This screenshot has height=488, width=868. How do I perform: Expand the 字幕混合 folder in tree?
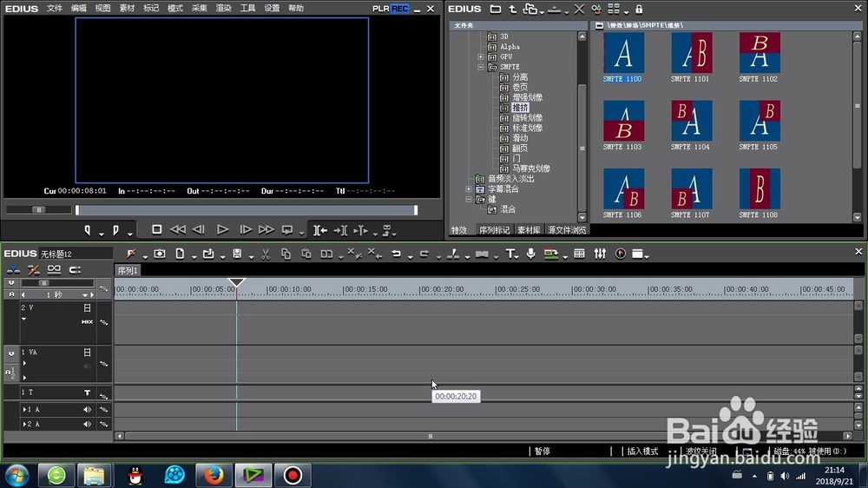(x=469, y=189)
